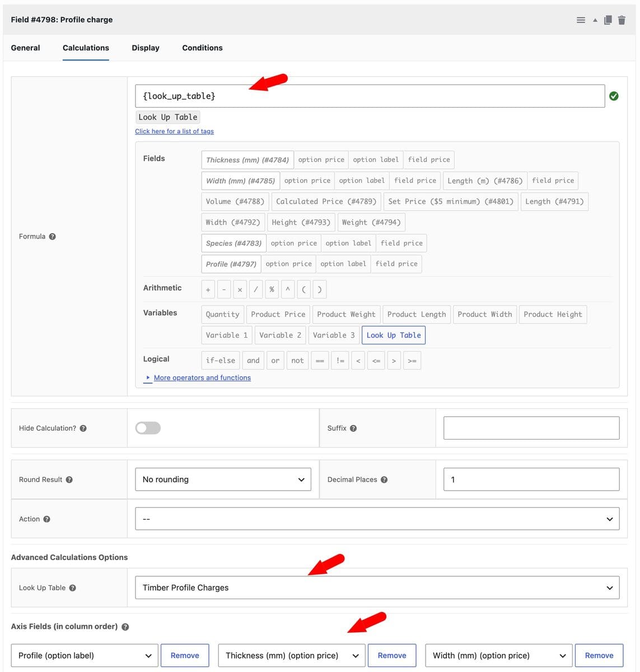Insert the Species (#4783) field tag
Image resolution: width=640 pixels, height=672 pixels.
click(x=233, y=244)
